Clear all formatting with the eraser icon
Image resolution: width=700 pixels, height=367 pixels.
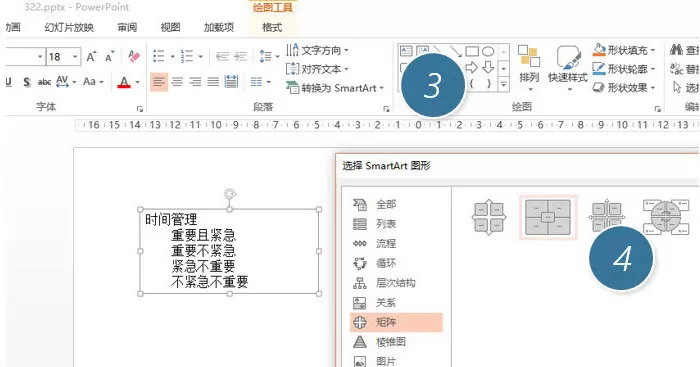[x=133, y=57]
